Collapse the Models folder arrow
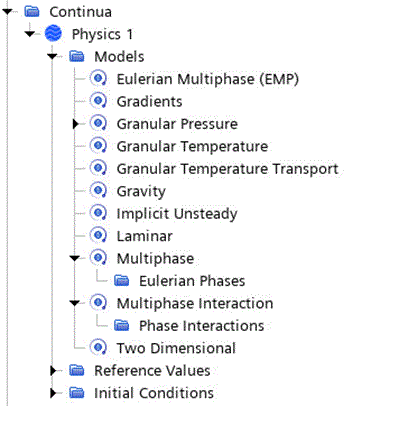The height and width of the screenshot is (429, 417). click(x=52, y=56)
